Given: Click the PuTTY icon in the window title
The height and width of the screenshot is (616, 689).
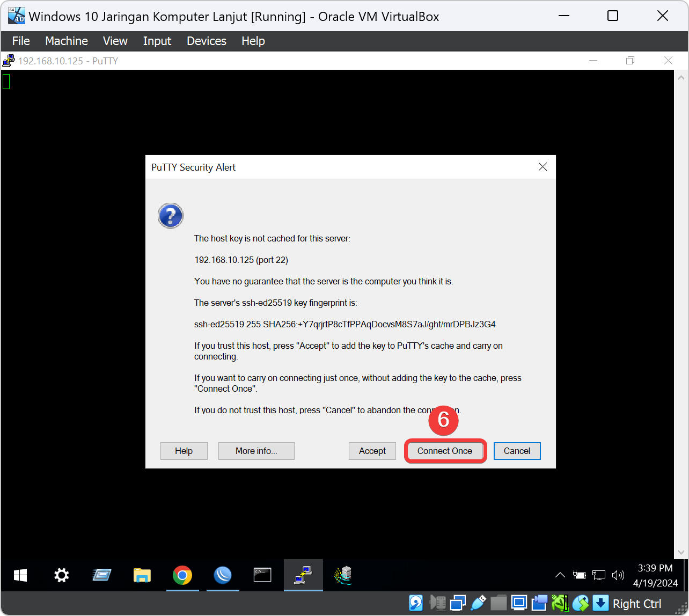Looking at the screenshot, I should (x=9, y=61).
